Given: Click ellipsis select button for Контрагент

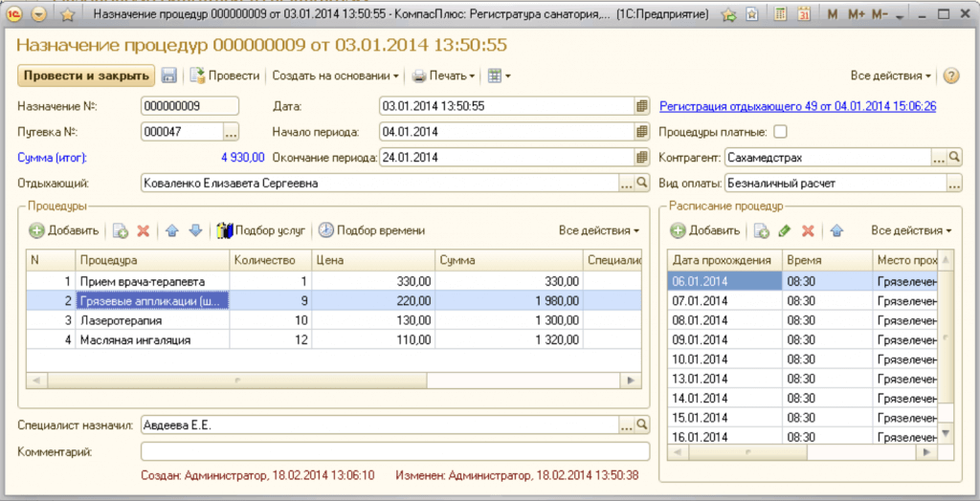Looking at the screenshot, I should click(x=940, y=158).
